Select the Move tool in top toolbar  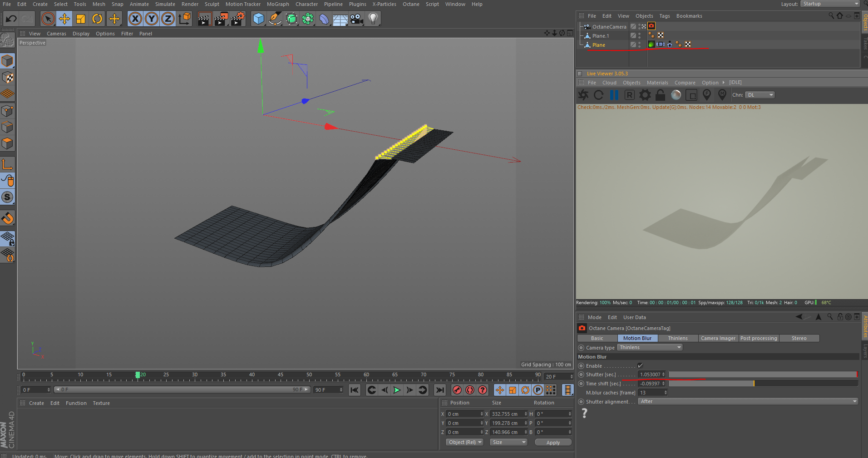[x=64, y=19]
